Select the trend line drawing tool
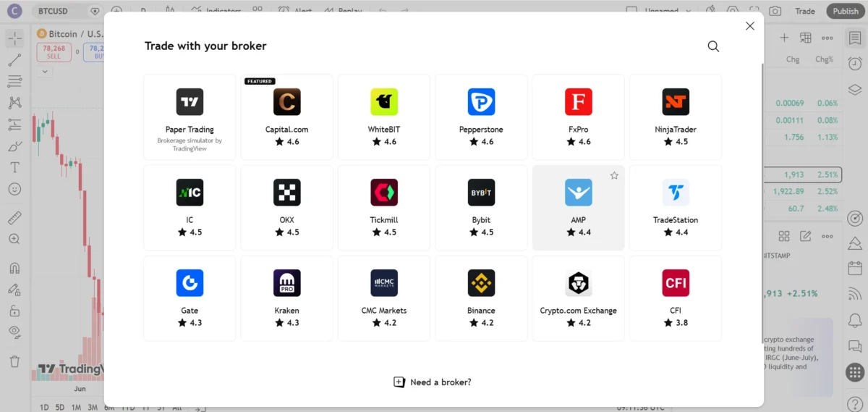The image size is (868, 412). [x=14, y=60]
